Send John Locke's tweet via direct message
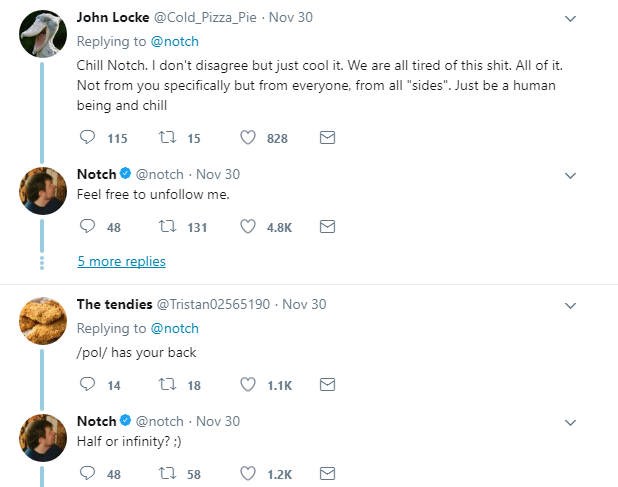 coord(326,139)
